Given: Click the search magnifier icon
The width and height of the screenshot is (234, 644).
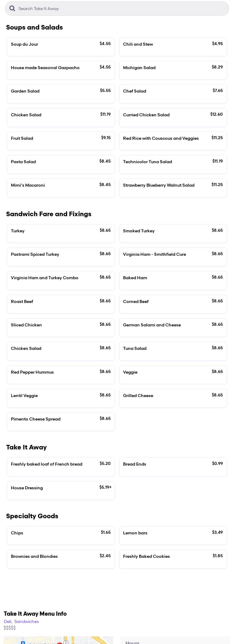Looking at the screenshot, I should pyautogui.click(x=12, y=9).
